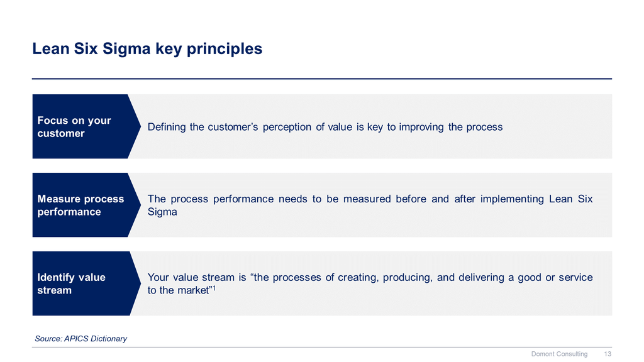
Task: Click the word stream in third chevron
Action: point(54,290)
